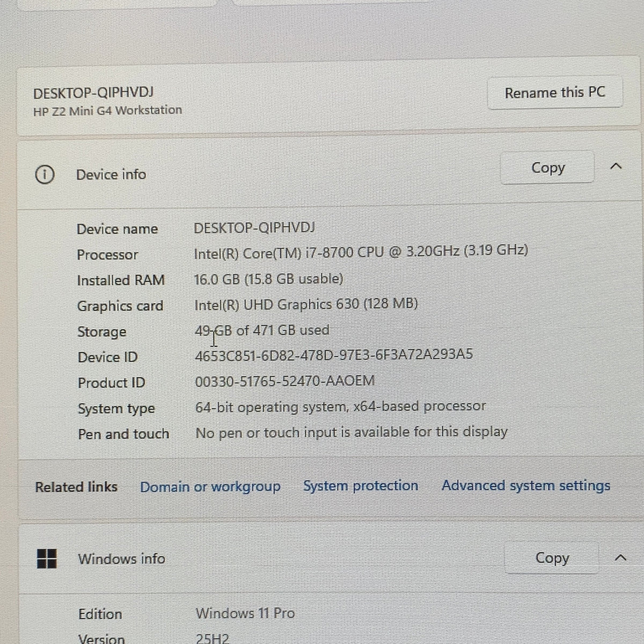Click the Storage label
The width and height of the screenshot is (644, 644).
pyautogui.click(x=102, y=332)
